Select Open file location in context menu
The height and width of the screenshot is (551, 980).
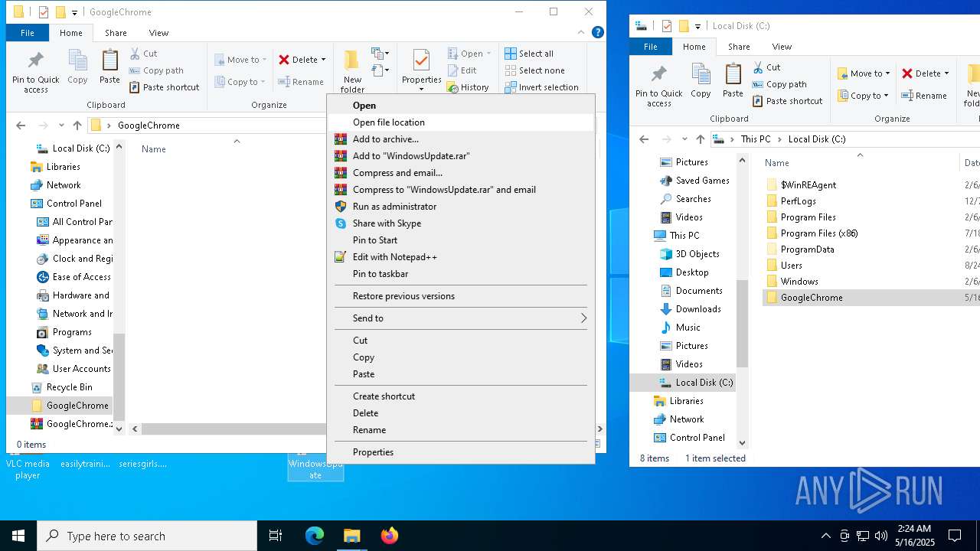coord(461,122)
